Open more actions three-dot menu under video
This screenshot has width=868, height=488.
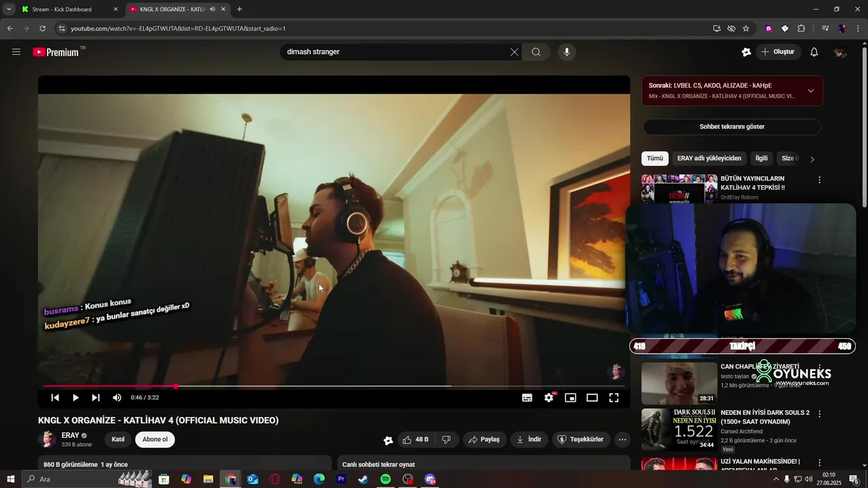coord(623,439)
